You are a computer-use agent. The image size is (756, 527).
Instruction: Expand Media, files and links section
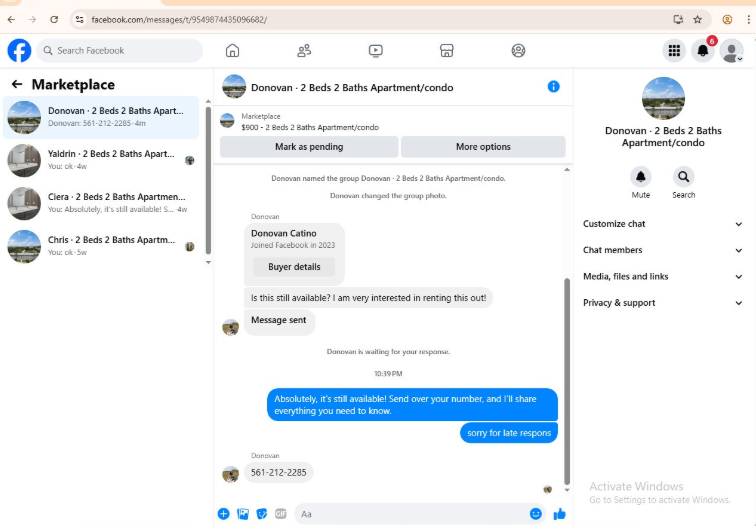662,276
